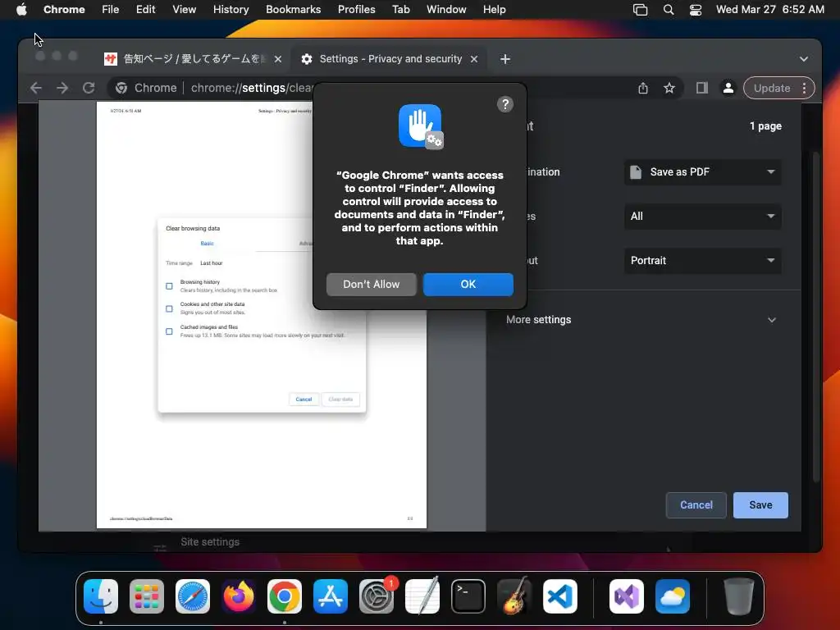Click the help question mark in permission dialog
Viewport: 840px width, 630px height.
[504, 104]
